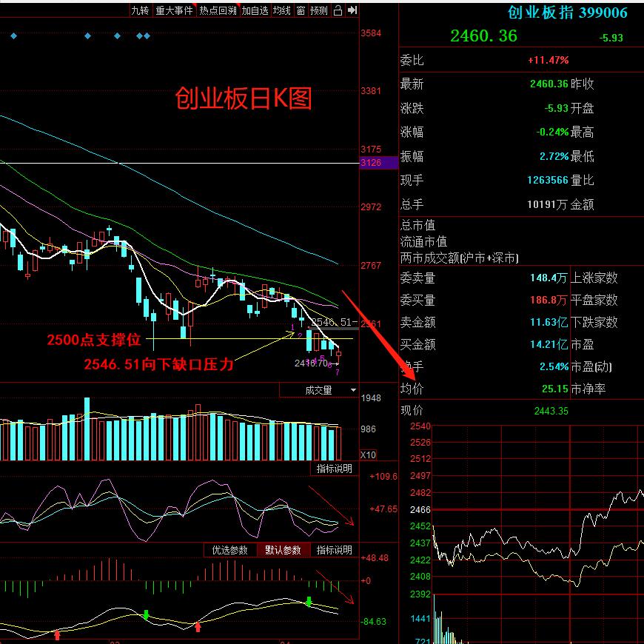Image resolution: width=644 pixels, height=644 pixels.
Task: Select the 优选参数 tab
Action: (230, 550)
